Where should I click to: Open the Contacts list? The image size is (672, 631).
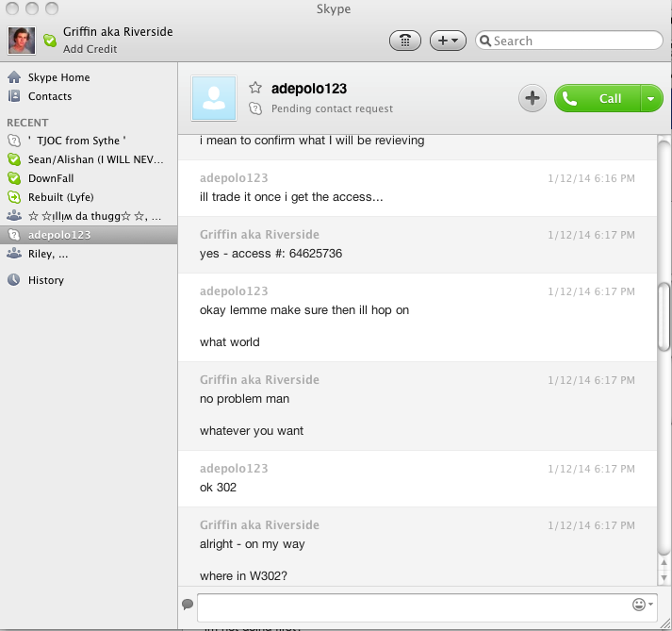point(50,96)
